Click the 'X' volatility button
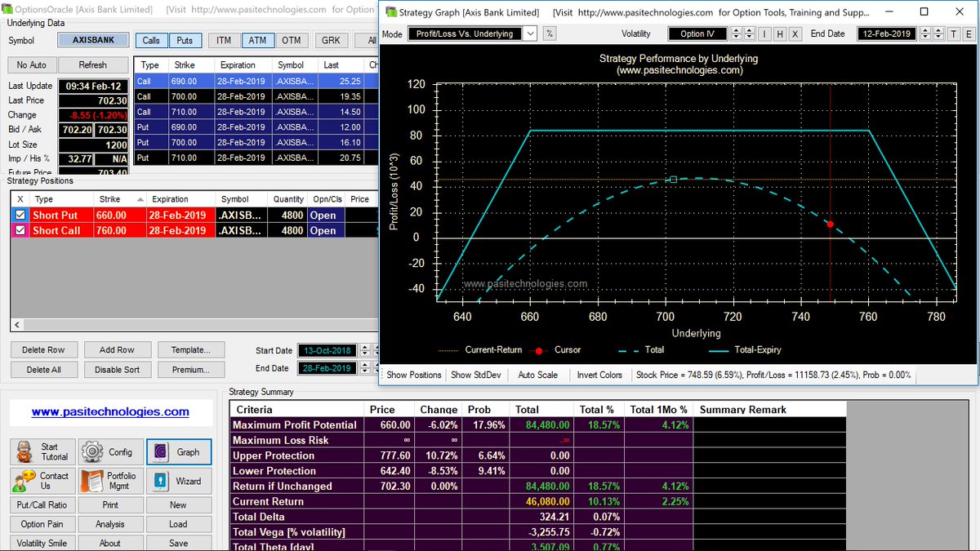980x551 pixels. pos(794,33)
